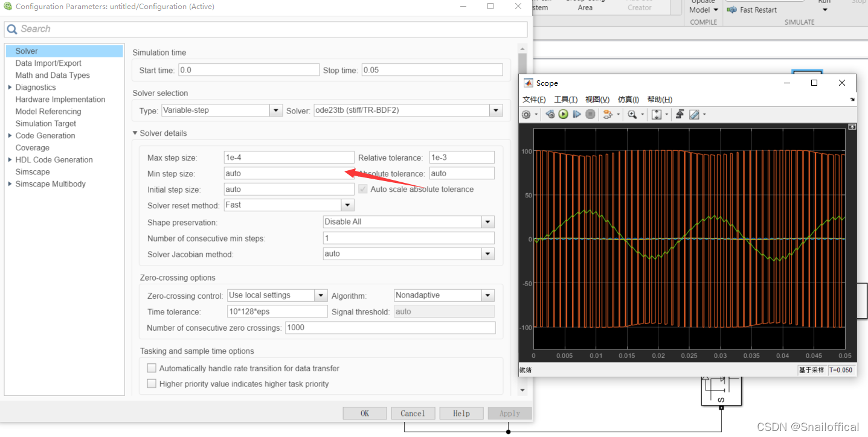Expand the Code Generation tree node

pyautogui.click(x=10, y=136)
